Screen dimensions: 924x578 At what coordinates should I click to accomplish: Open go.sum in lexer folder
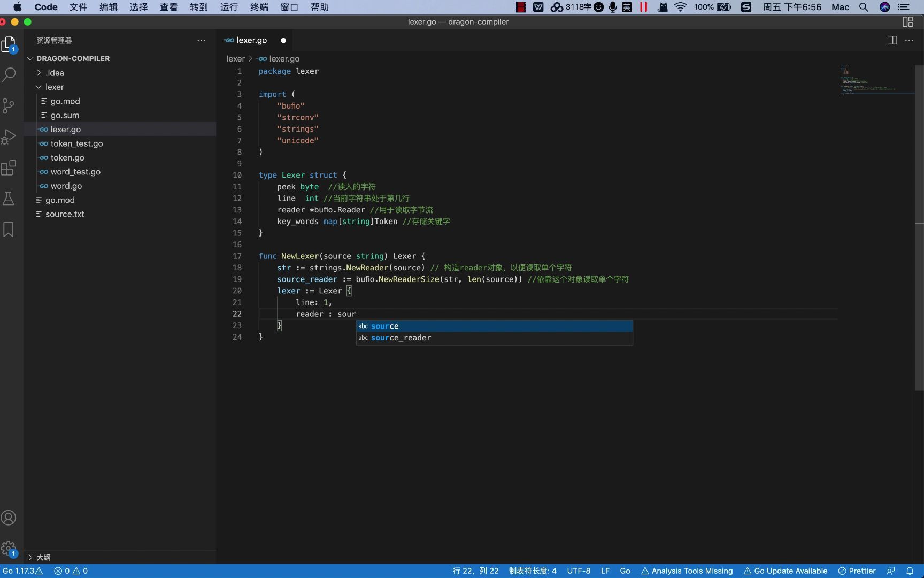coord(65,115)
